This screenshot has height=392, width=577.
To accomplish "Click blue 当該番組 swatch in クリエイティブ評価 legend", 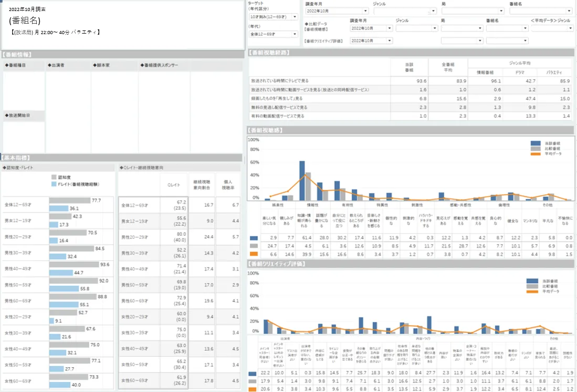I will (532, 281).
